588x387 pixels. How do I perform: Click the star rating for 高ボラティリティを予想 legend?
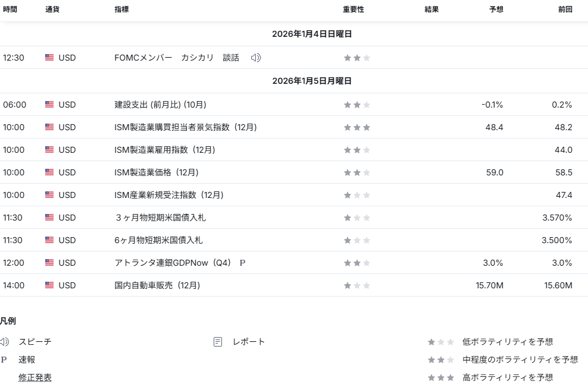pos(440,377)
